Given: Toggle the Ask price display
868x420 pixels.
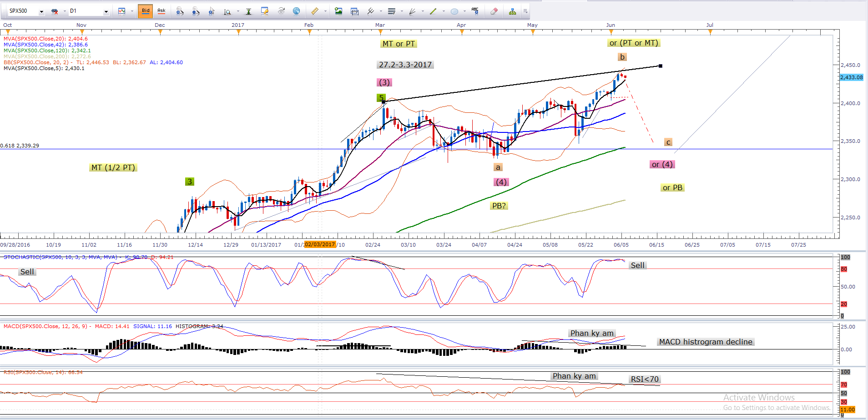Looking at the screenshot, I should 161,11.
